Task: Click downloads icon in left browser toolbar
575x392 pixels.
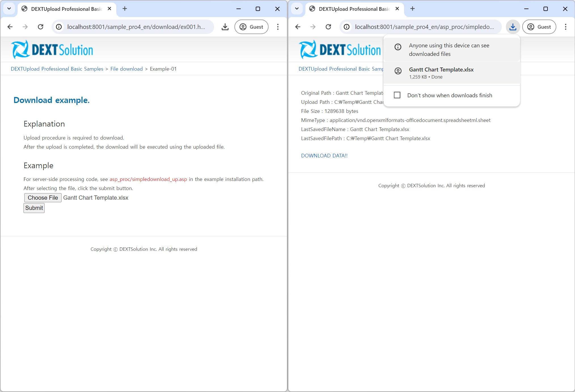Action: [x=225, y=27]
